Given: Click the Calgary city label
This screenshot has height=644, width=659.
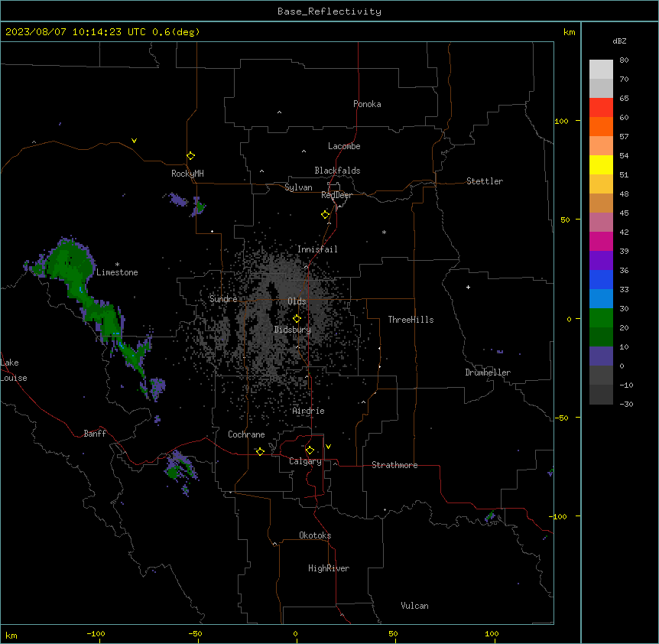Looking at the screenshot, I should pos(306,461).
